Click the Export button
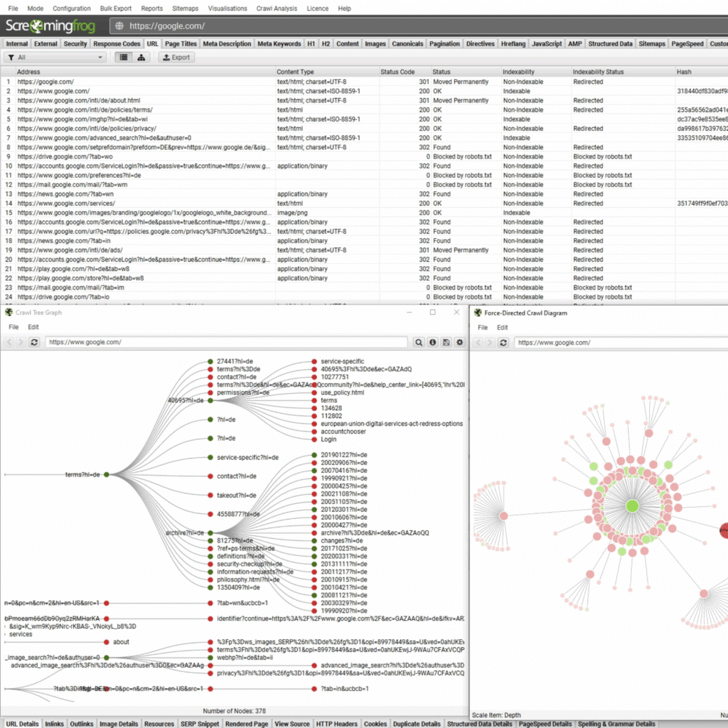Viewport: 728px width, 728px height. pyautogui.click(x=176, y=58)
